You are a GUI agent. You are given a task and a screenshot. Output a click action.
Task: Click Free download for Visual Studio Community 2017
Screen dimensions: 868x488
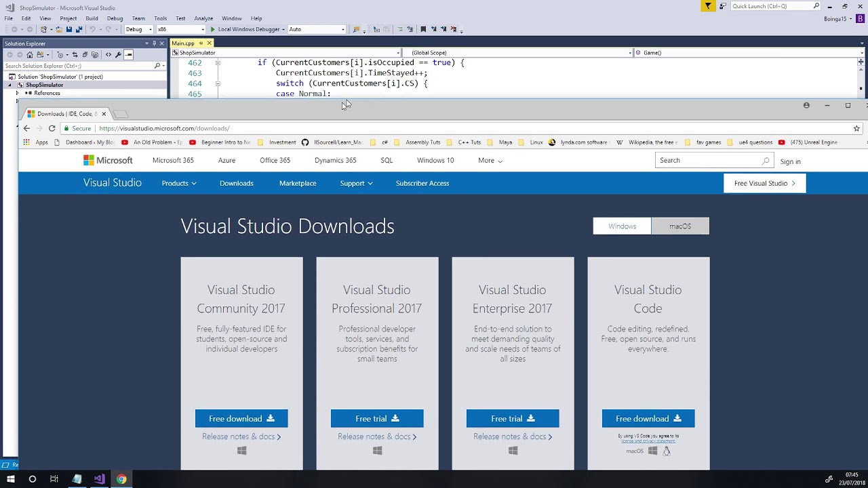241,419
